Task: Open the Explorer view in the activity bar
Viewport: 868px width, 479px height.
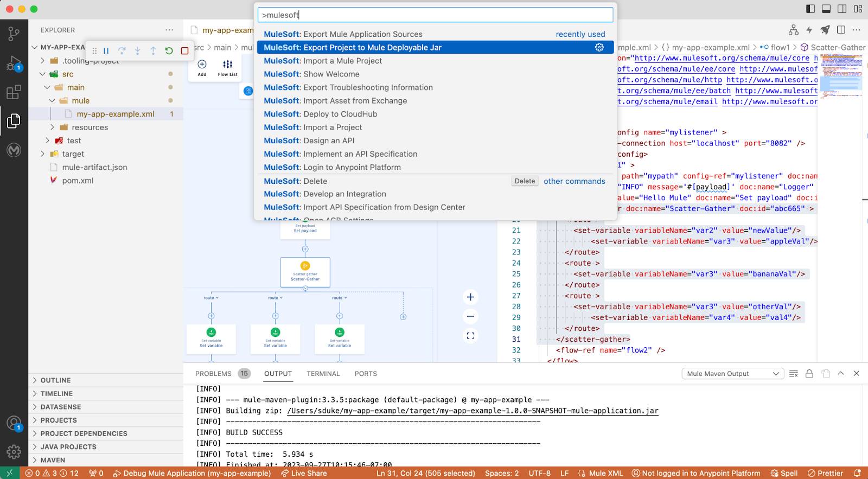Action: pos(14,120)
